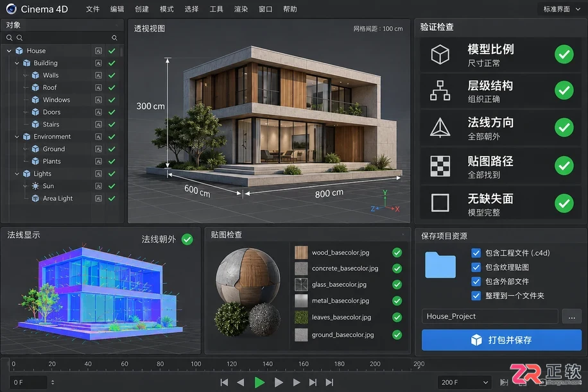Click the 法线朝外 green status check
The width and height of the screenshot is (588, 392).
(x=187, y=239)
